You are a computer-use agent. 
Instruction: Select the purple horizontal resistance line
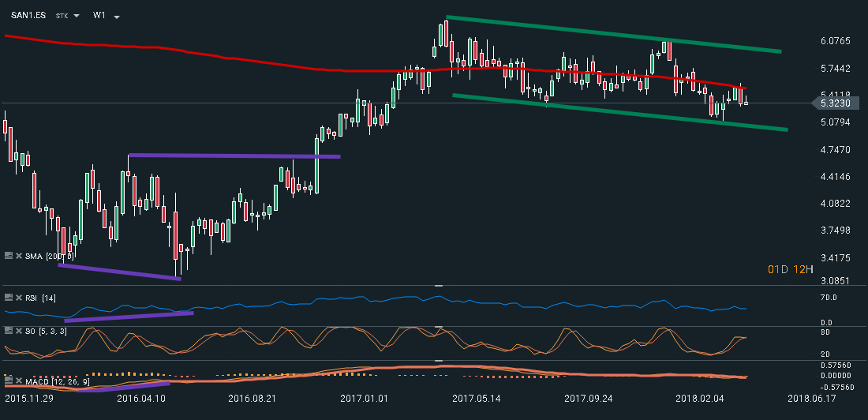pyautogui.click(x=234, y=156)
